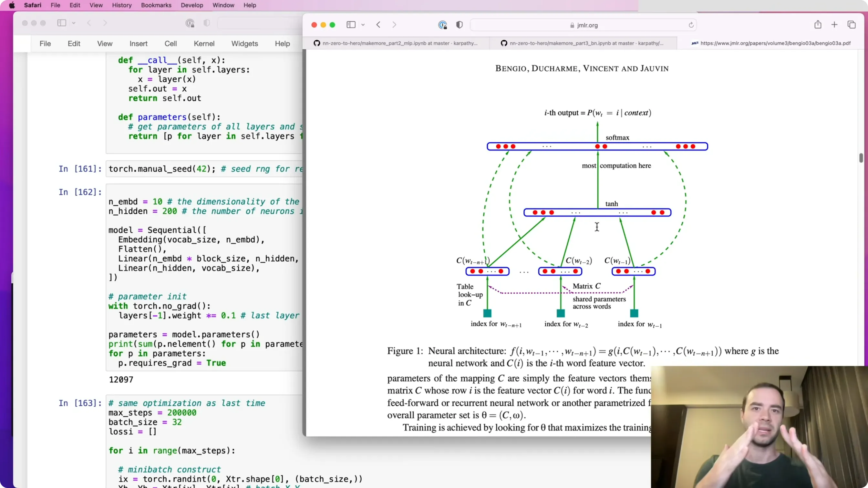Image resolution: width=868 pixels, height=488 pixels.
Task: Open Jupyter Widgets menu
Action: 245,44
